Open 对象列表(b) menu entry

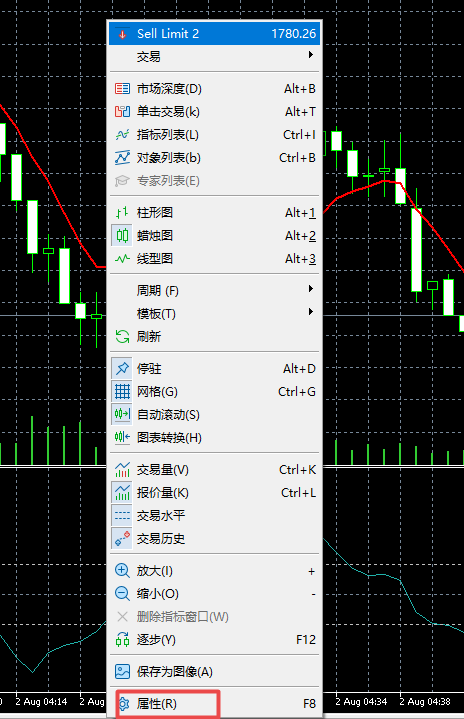click(x=215, y=157)
